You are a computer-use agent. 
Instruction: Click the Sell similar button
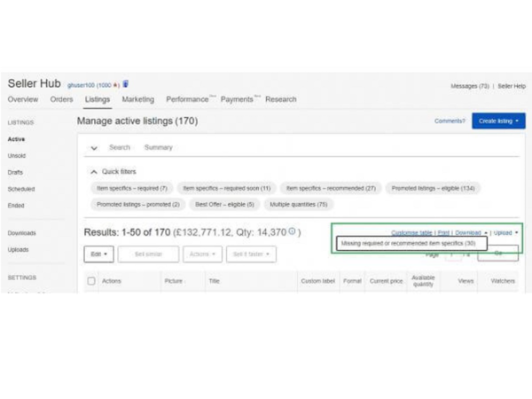tap(148, 254)
